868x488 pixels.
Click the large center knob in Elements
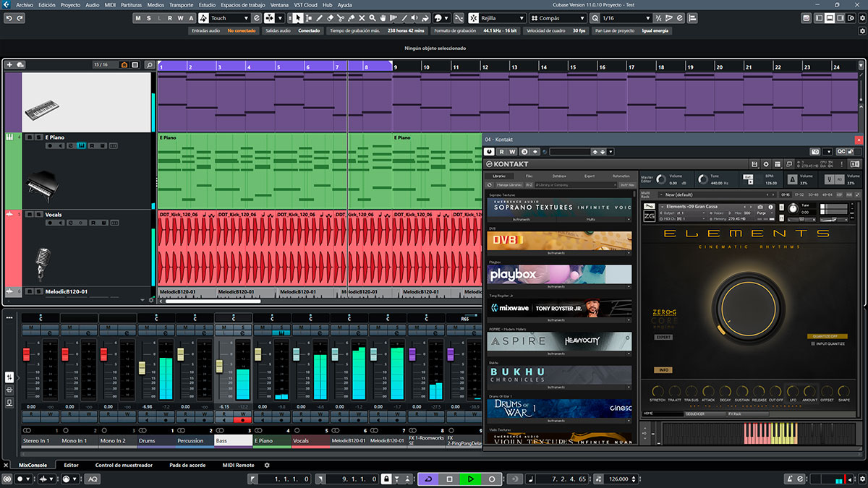747,307
